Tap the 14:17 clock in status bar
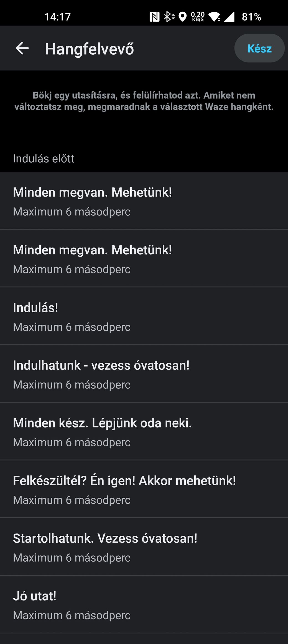288x644 pixels. (x=58, y=17)
